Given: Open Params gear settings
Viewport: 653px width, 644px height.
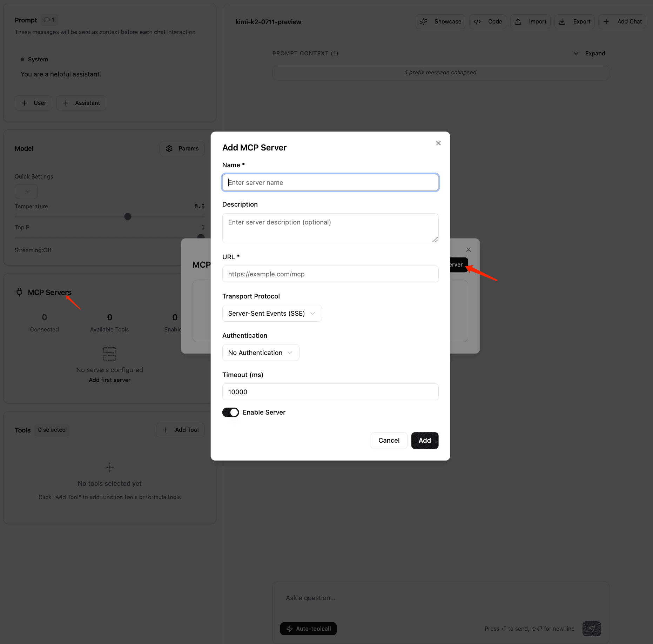Looking at the screenshot, I should (x=169, y=149).
